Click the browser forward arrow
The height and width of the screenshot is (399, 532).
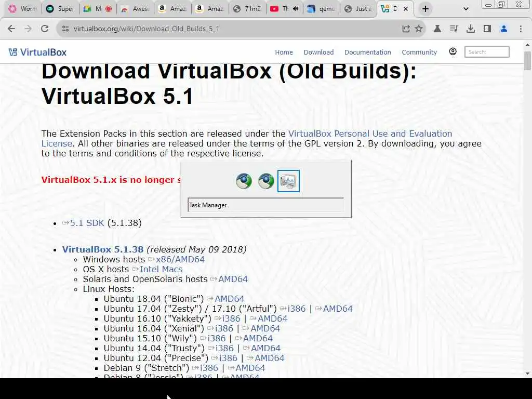28,29
